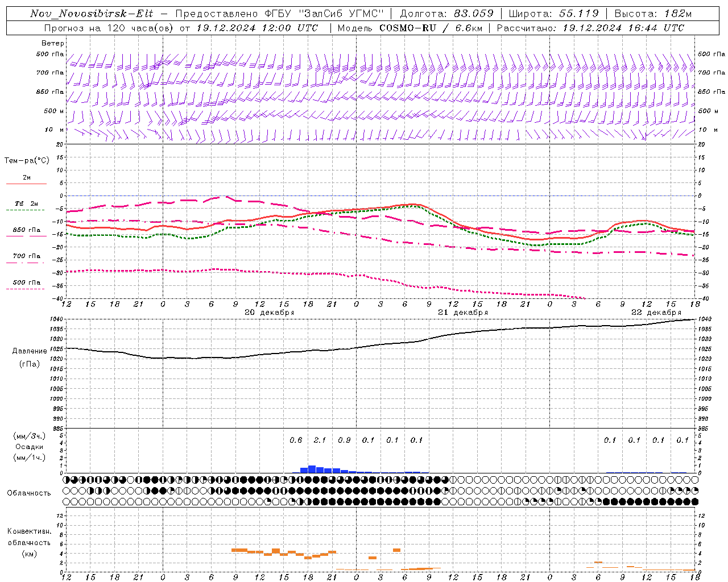Click the 22 декабря date label
This screenshot has width=728, height=582.
(656, 313)
